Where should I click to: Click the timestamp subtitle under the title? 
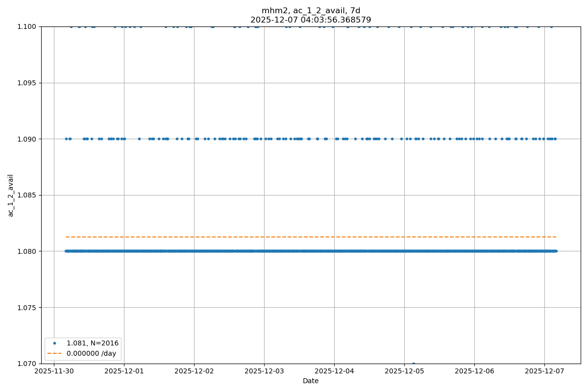pyautogui.click(x=311, y=20)
